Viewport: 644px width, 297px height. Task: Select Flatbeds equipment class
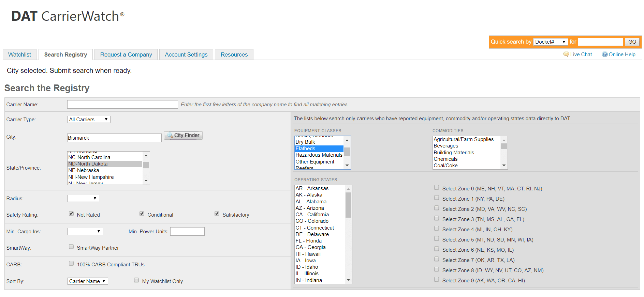point(319,148)
